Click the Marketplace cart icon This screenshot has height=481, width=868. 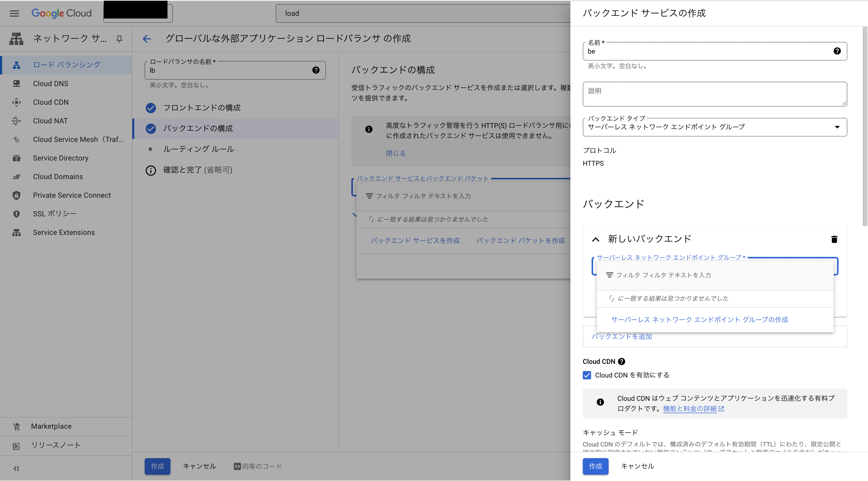click(16, 426)
